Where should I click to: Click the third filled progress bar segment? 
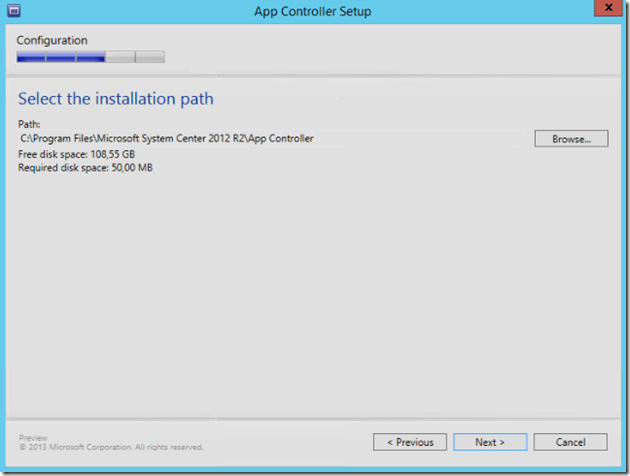(91, 58)
